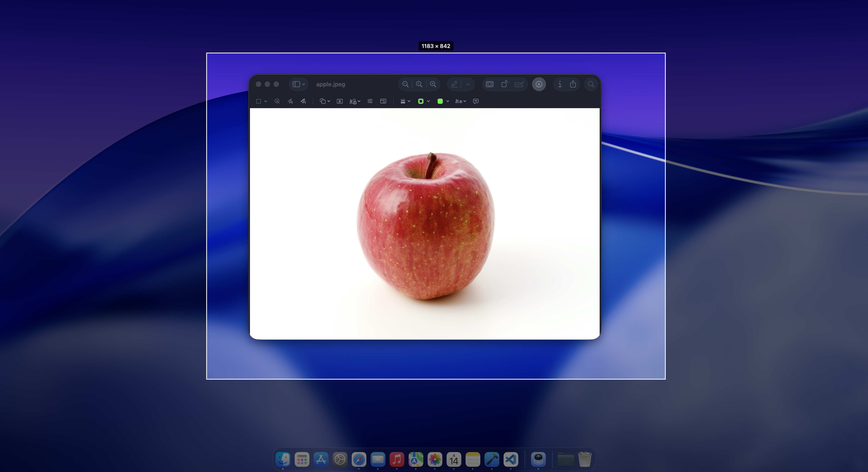Image resolution: width=868 pixels, height=472 pixels.
Task: Open the search field in Preview
Action: (x=591, y=84)
